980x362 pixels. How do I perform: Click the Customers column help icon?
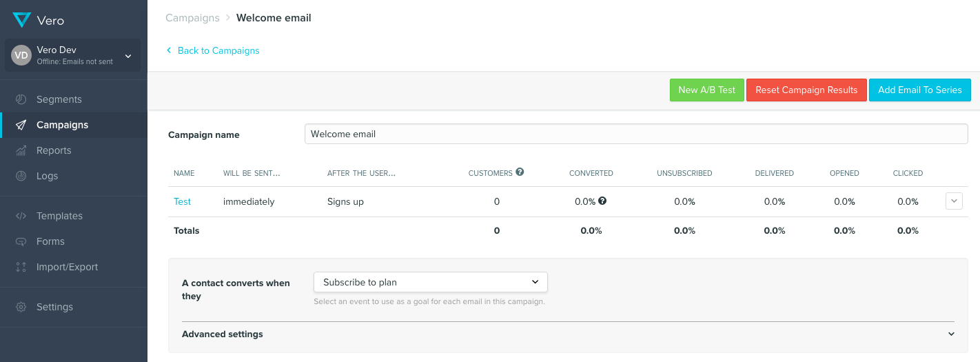tap(520, 172)
